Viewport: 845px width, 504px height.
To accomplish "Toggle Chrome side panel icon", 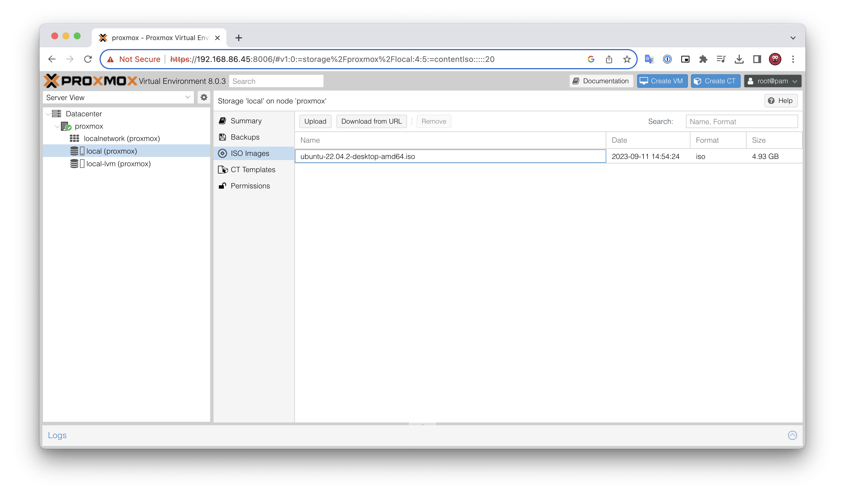I will tap(757, 59).
